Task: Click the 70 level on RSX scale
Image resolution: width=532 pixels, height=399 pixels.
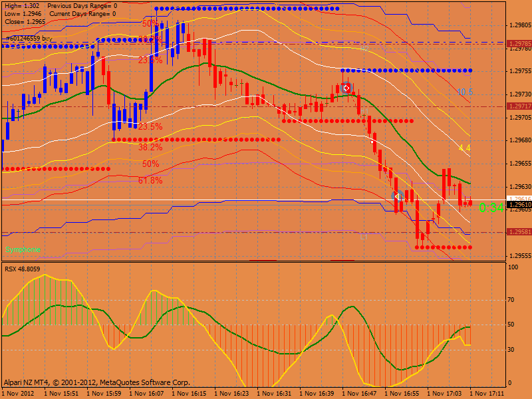Action: coord(511,300)
